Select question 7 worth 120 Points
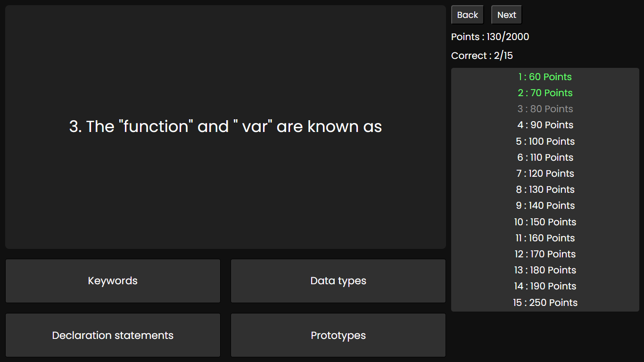 coord(545,173)
